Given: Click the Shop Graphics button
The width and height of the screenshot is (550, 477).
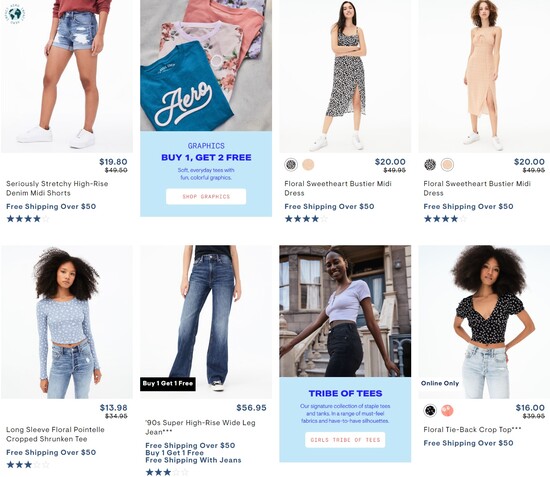Looking at the screenshot, I should coord(206,196).
